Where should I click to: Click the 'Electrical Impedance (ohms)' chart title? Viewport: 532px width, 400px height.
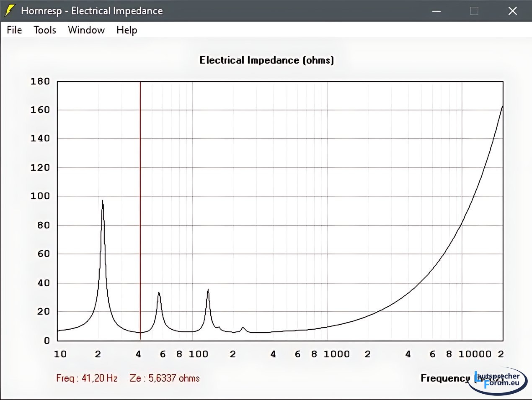pos(266,60)
